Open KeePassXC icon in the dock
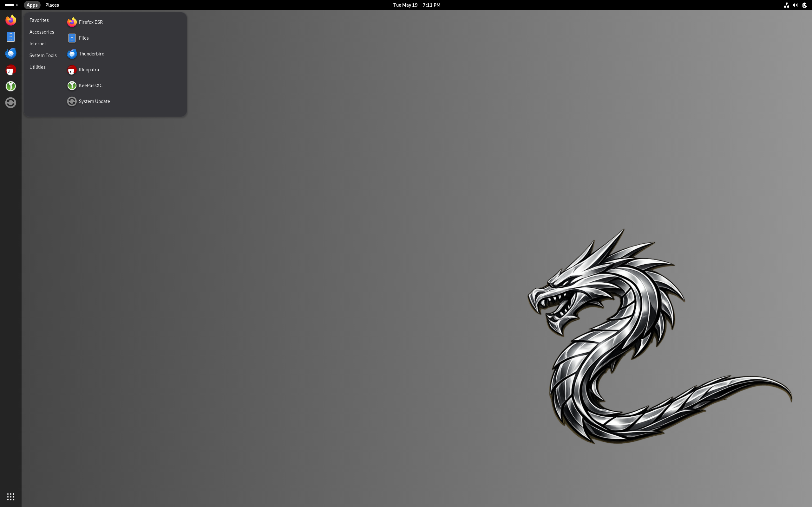 pos(11,86)
